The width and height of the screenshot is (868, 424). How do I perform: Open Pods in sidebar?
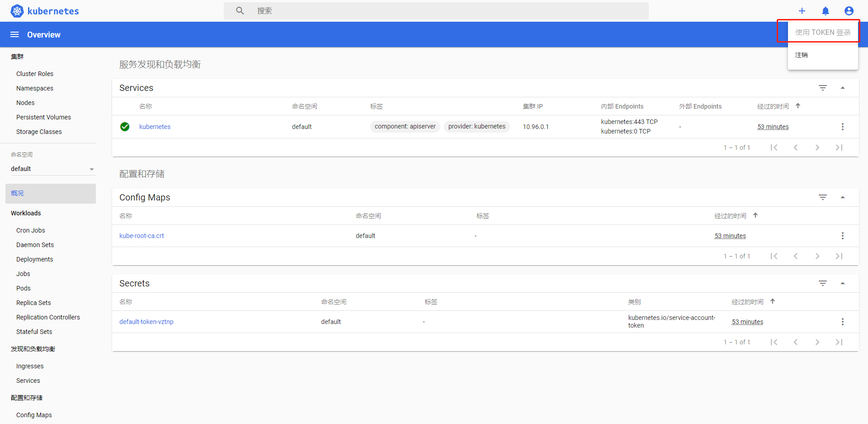pos(24,288)
